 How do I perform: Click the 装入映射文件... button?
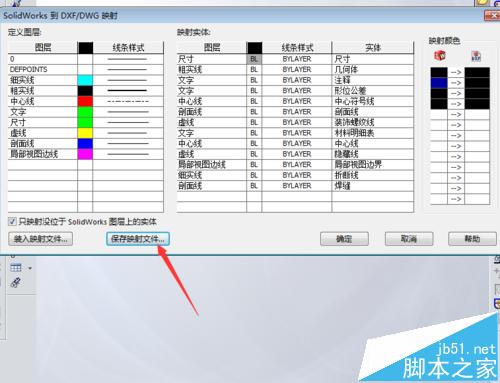tap(40, 239)
